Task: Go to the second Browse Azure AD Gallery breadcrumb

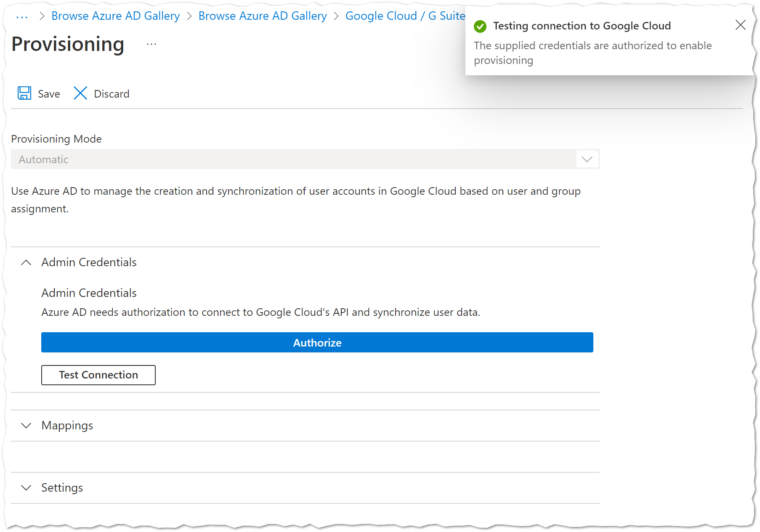Action: click(x=263, y=16)
